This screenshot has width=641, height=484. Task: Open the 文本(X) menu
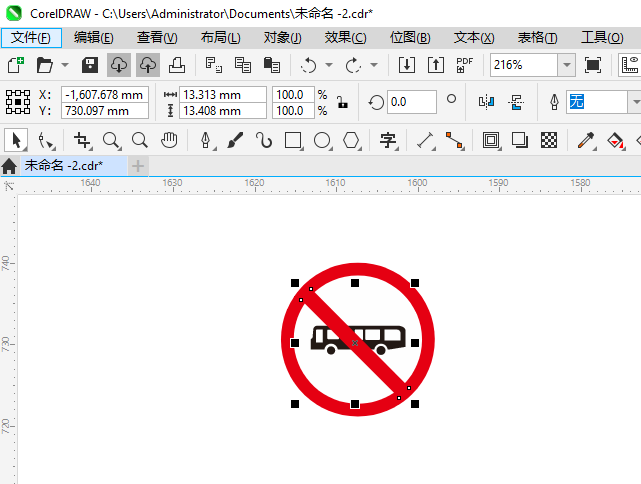click(474, 38)
